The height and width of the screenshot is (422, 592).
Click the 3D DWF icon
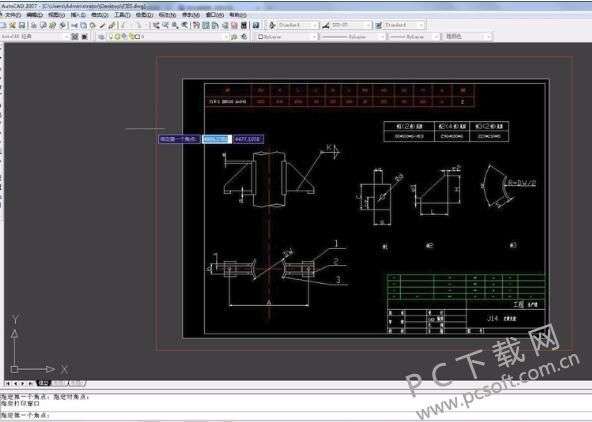[63, 25]
